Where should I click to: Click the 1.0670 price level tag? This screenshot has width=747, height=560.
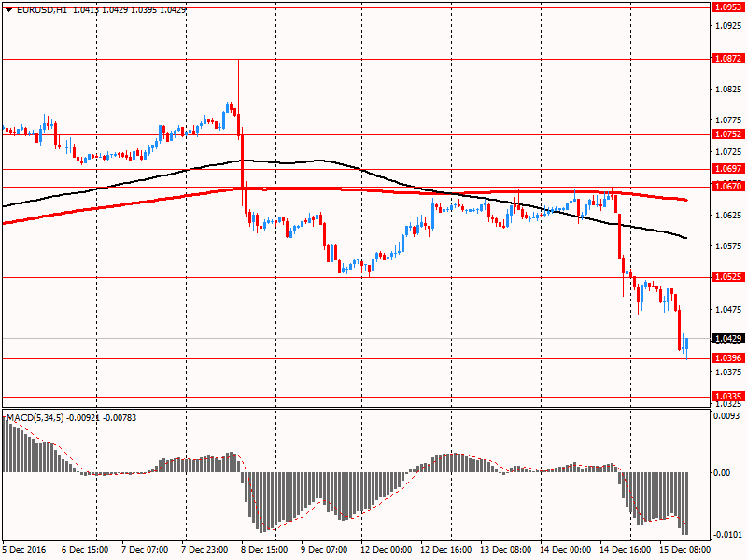[728, 186]
